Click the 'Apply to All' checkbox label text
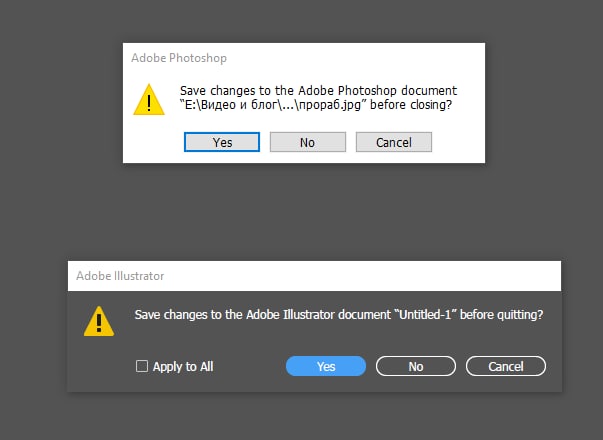This screenshot has width=603, height=440. [183, 367]
